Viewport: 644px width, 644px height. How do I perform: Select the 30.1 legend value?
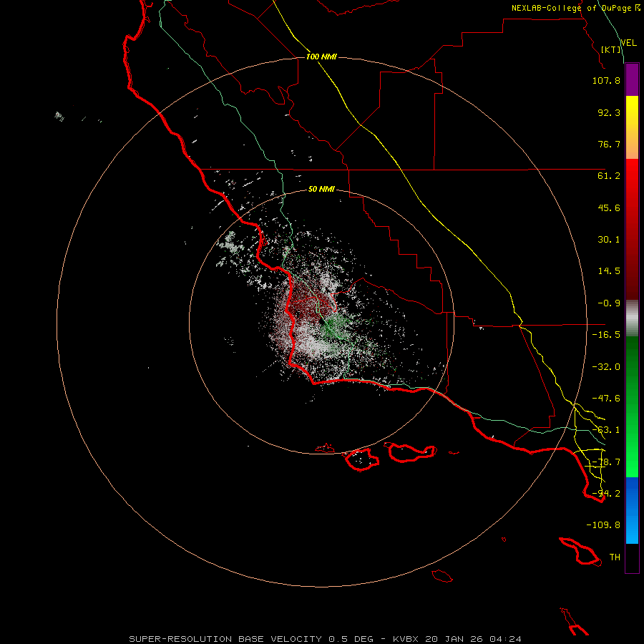click(x=609, y=240)
